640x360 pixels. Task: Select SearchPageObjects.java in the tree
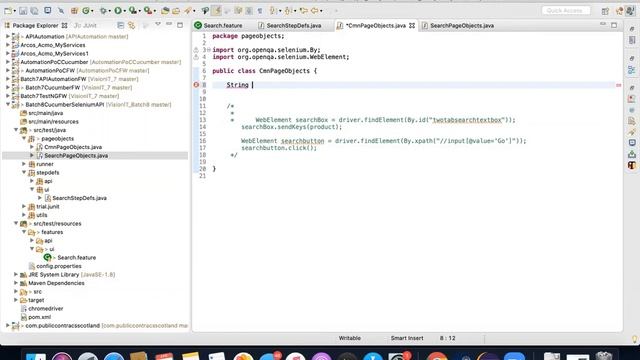[x=76, y=156]
